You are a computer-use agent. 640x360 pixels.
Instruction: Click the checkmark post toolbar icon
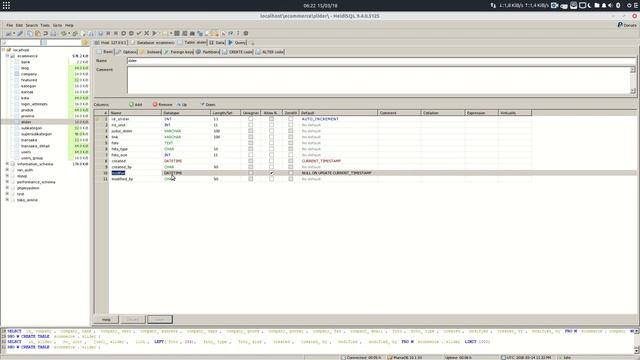(139, 33)
